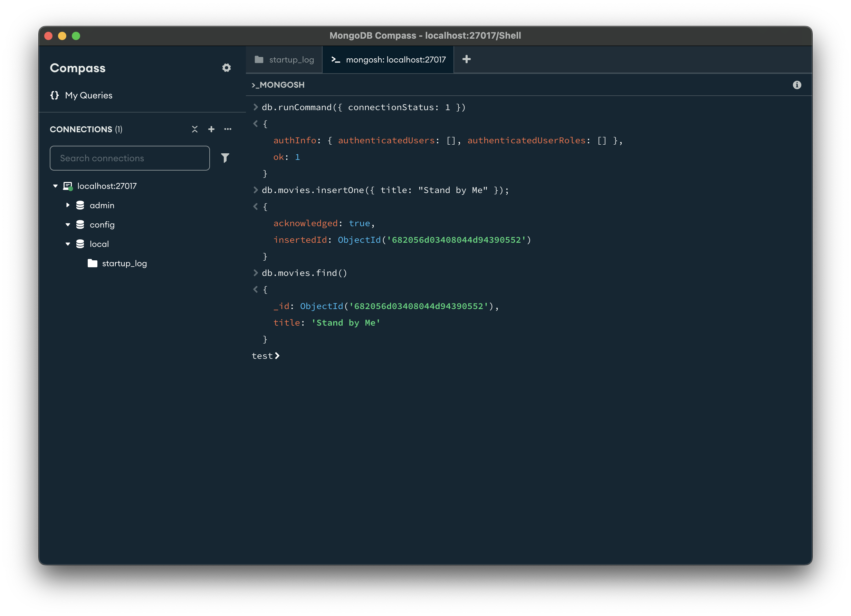Click the db.movies.find() command line
Image resolution: width=851 pixels, height=616 pixels.
[x=304, y=273]
